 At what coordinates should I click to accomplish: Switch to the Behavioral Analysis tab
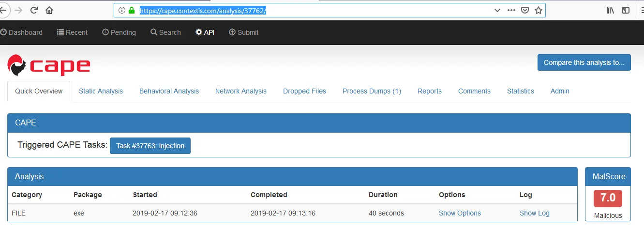point(169,91)
